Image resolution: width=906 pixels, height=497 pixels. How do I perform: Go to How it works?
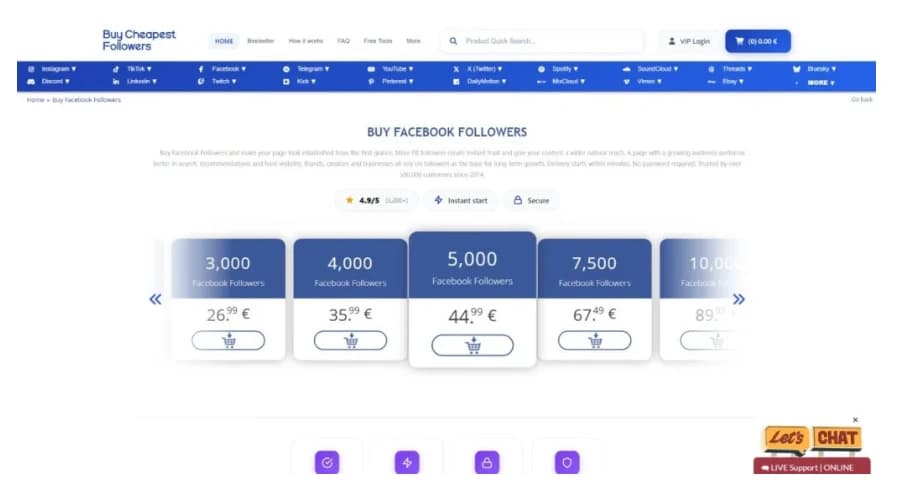[x=306, y=41]
